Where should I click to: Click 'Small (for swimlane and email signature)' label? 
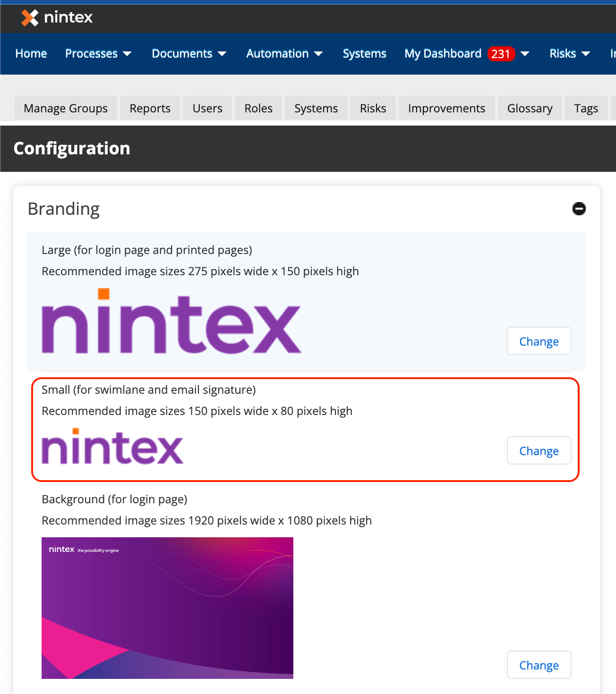[x=149, y=389]
